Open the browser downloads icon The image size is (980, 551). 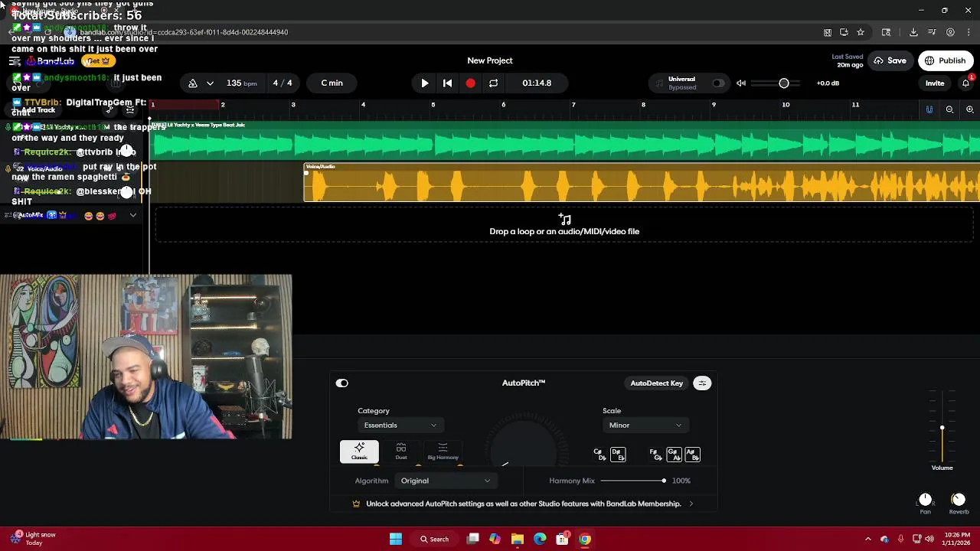point(913,32)
